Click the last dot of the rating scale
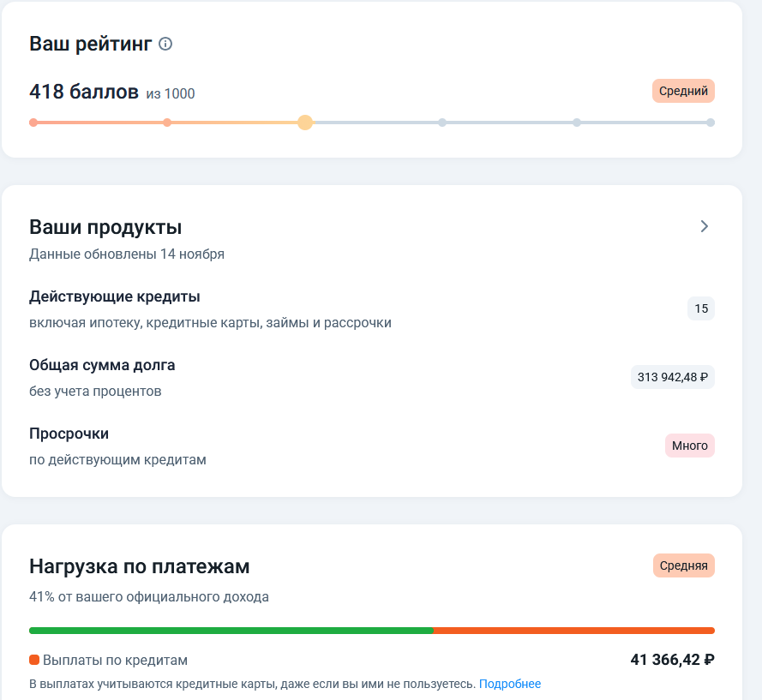The width and height of the screenshot is (762, 700). pos(711,123)
